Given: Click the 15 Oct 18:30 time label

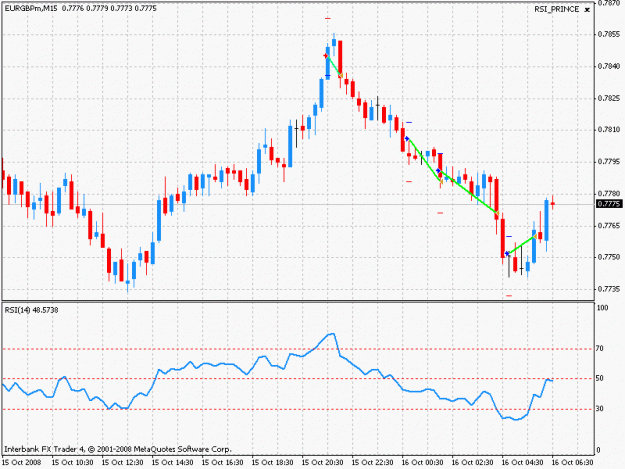Looking at the screenshot, I should 273,463.
